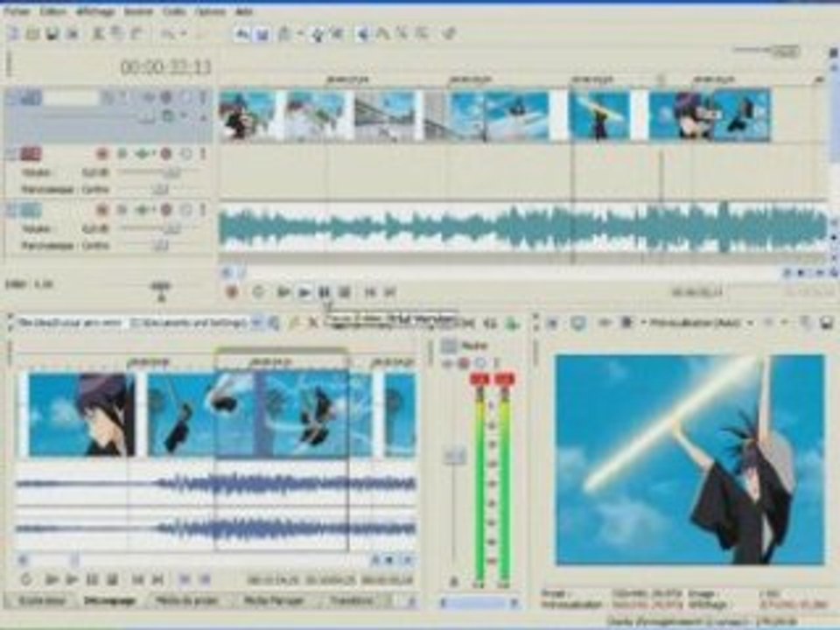Reset the left red clip indicator

pos(479,379)
